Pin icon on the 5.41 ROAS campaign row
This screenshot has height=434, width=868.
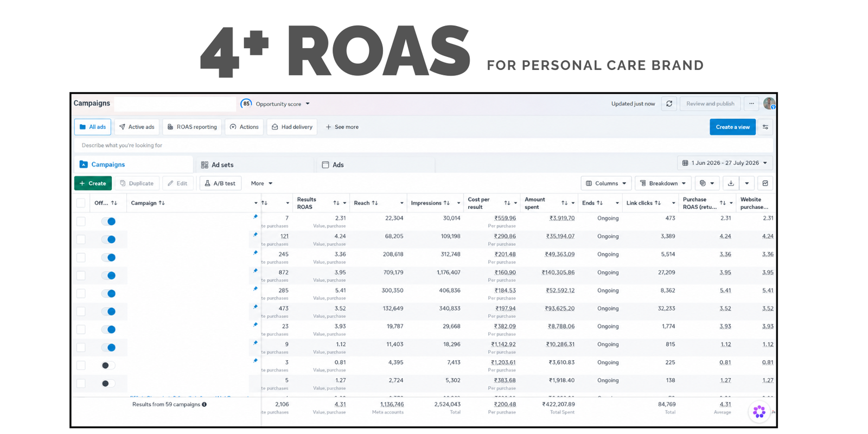255,289
